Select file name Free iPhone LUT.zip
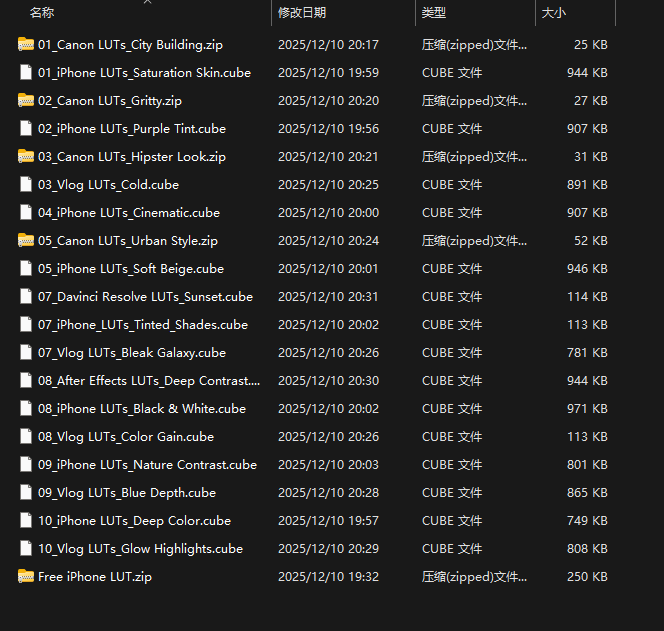Screen dimensions: 664x631 [x=95, y=577]
